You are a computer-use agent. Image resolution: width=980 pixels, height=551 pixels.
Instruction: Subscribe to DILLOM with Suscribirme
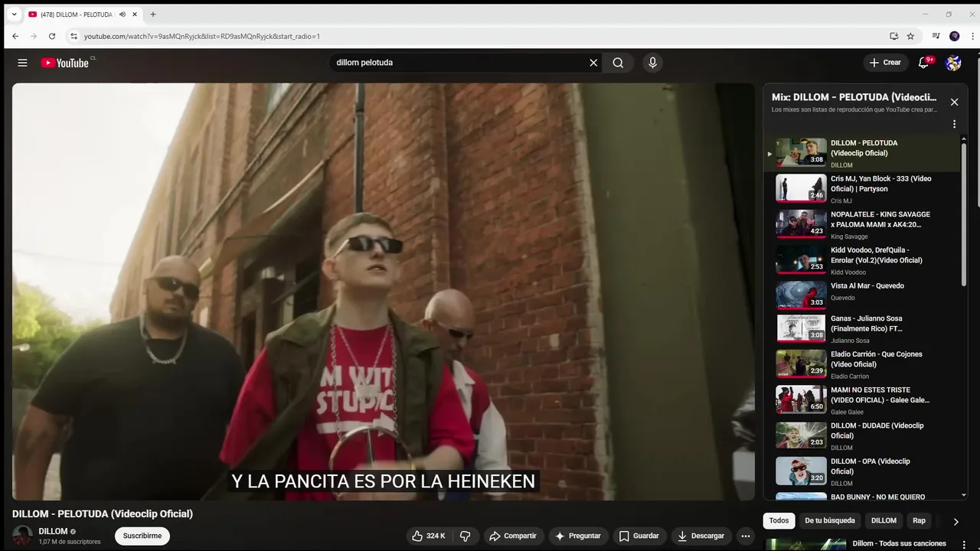click(x=142, y=536)
